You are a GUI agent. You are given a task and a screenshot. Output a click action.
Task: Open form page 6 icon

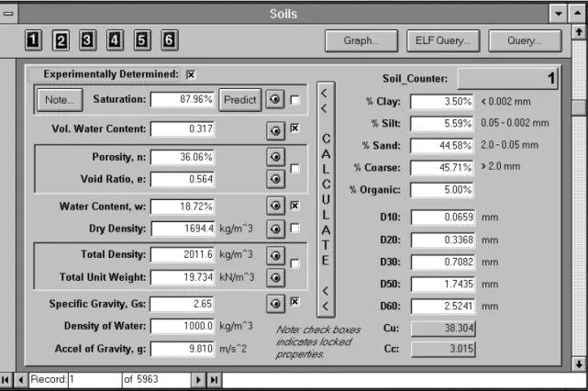pyautogui.click(x=169, y=40)
